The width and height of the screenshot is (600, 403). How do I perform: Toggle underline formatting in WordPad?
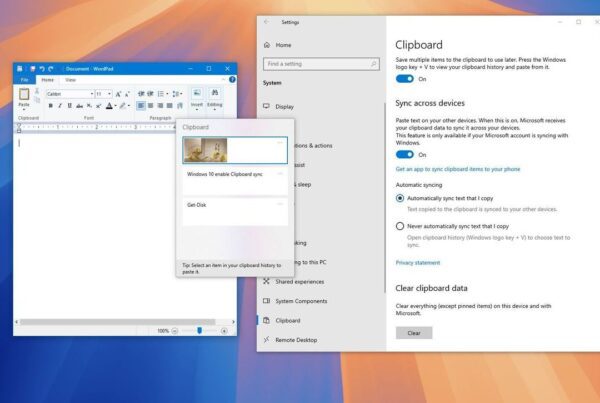point(70,106)
